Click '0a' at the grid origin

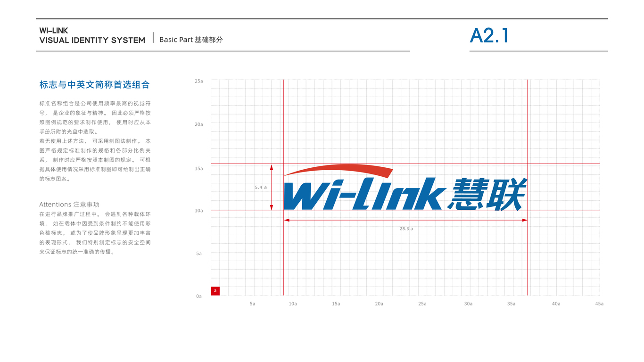(x=199, y=296)
